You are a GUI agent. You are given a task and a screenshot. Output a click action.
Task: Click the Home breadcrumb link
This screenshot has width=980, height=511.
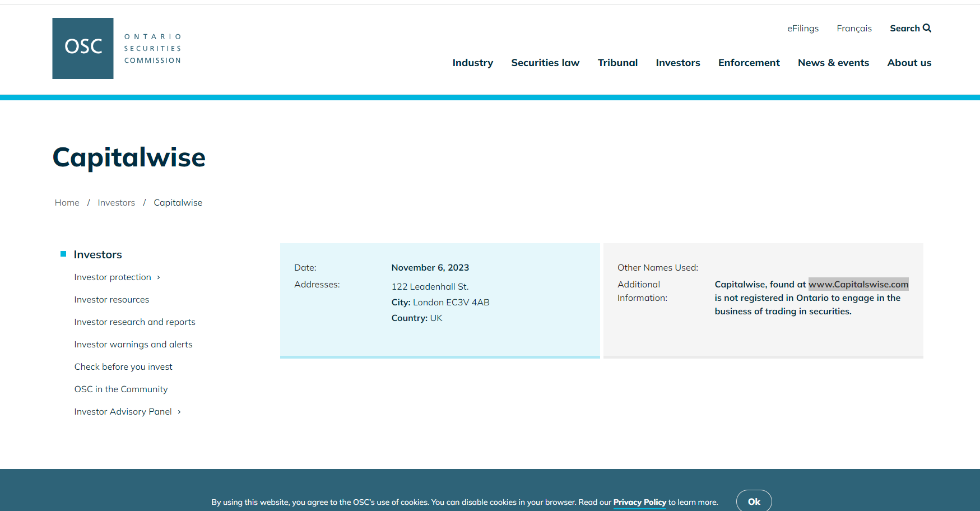(67, 203)
